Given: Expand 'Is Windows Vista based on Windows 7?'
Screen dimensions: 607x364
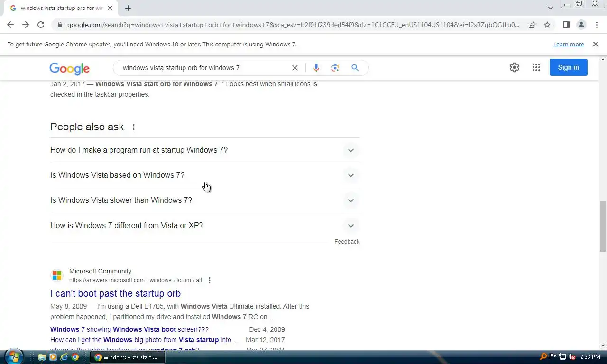Looking at the screenshot, I should (x=205, y=175).
